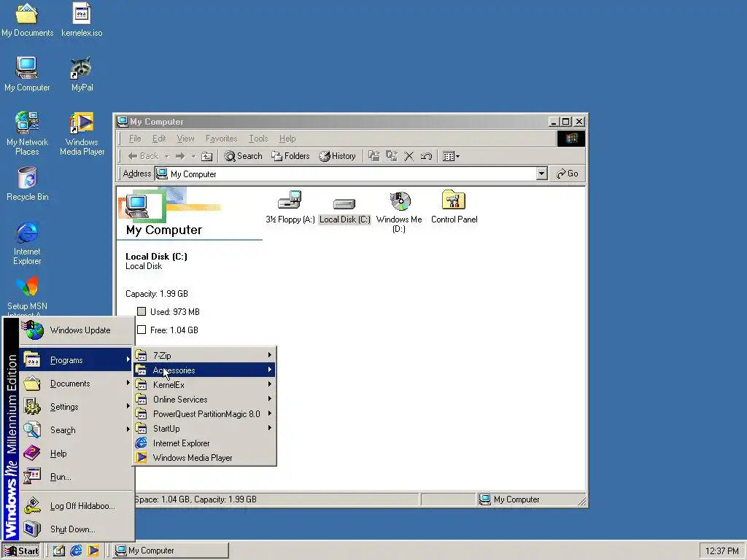
Task: Open My Documents desktop icon
Action: click(27, 19)
